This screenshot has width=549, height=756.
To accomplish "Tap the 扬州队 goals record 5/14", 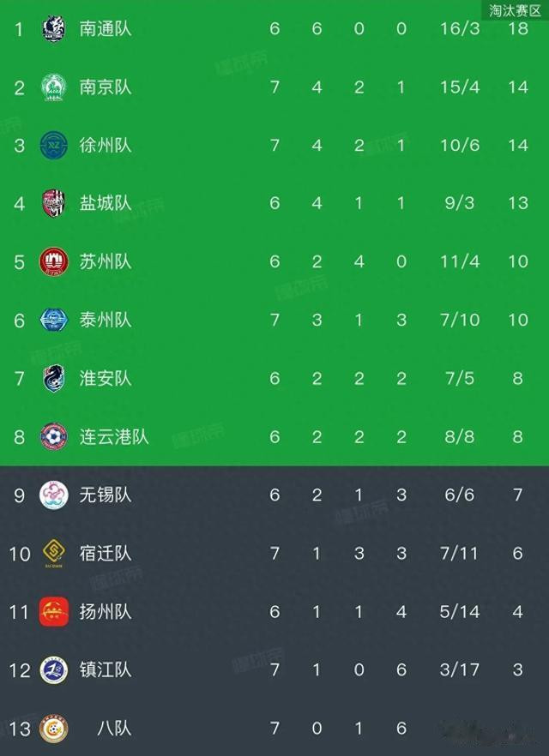I will tap(460, 612).
